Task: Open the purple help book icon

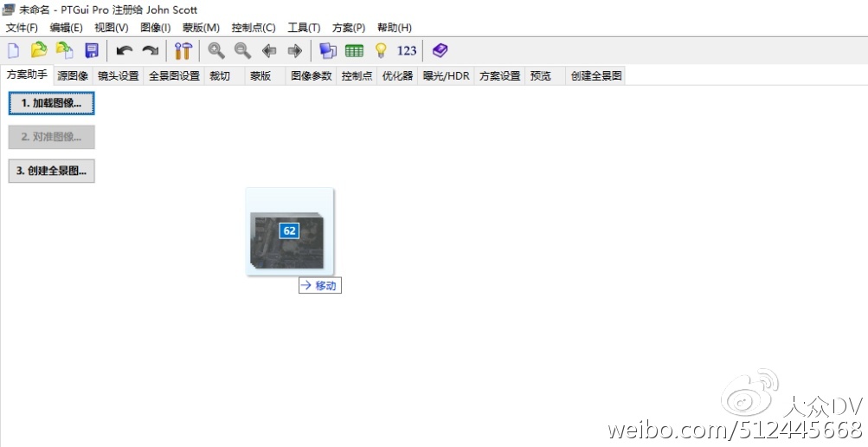Action: 440,50
